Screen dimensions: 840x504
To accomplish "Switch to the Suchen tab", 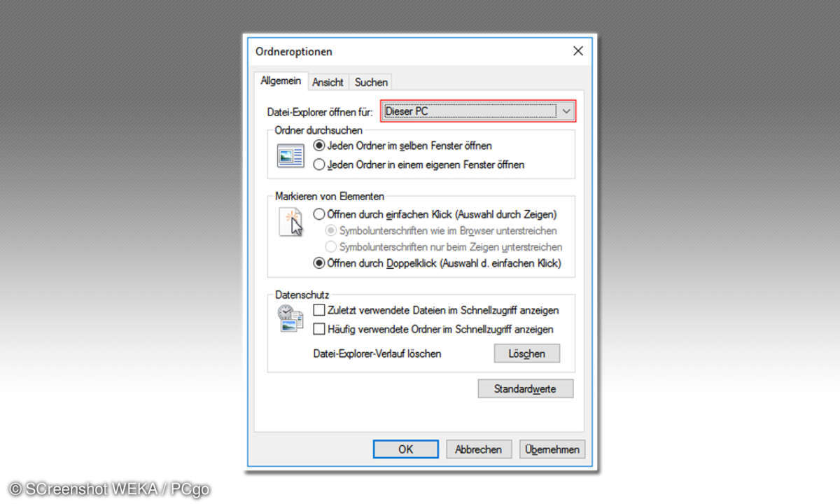I will coord(371,82).
